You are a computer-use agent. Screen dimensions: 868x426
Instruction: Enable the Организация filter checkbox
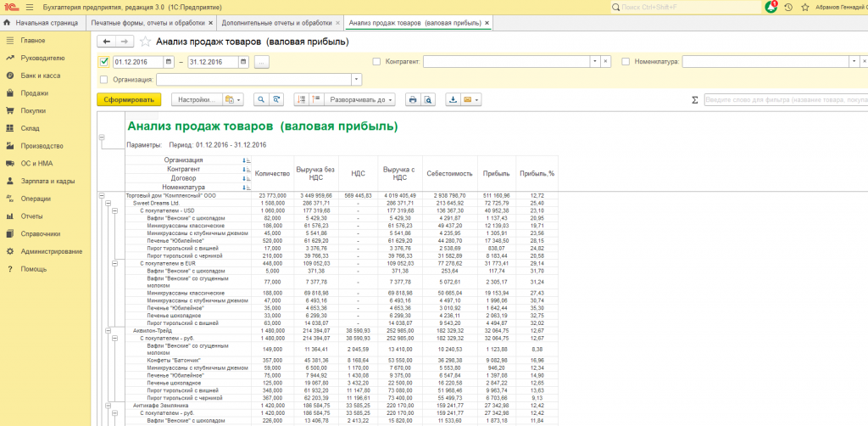point(104,80)
